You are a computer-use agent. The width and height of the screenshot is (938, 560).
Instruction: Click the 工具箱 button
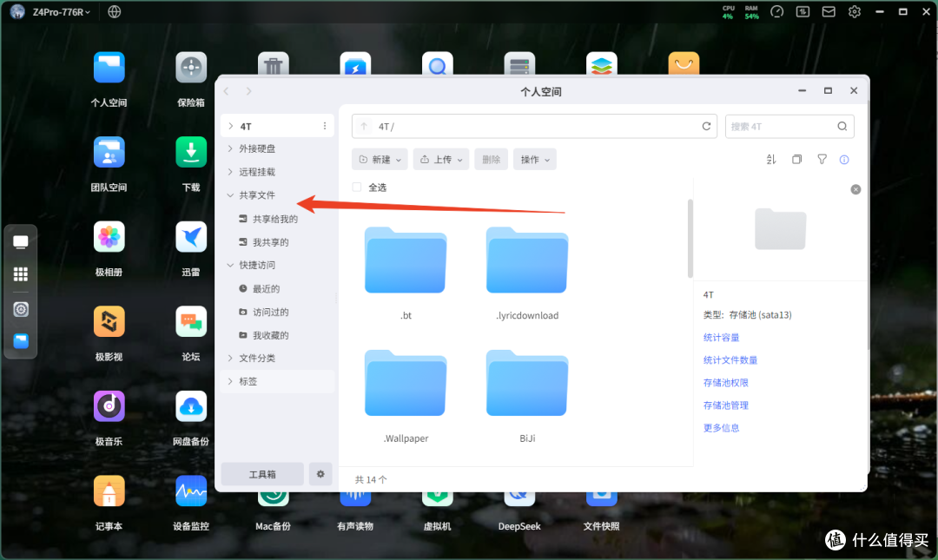point(262,474)
